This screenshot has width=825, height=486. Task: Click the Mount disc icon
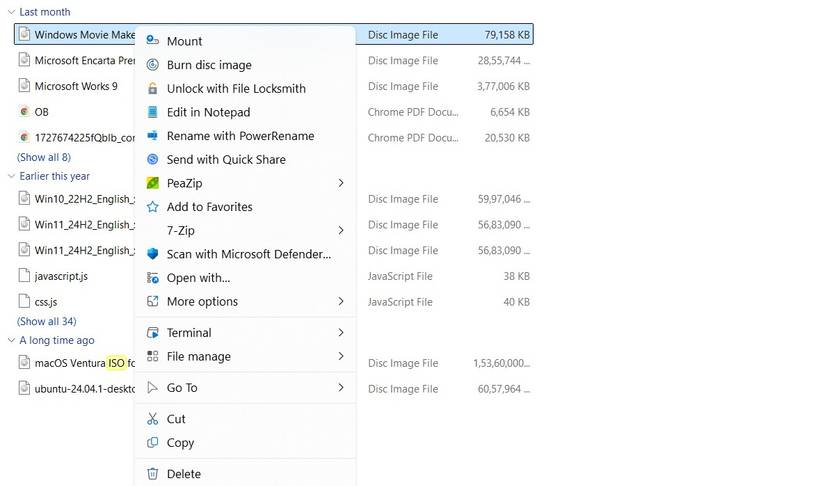(x=153, y=41)
